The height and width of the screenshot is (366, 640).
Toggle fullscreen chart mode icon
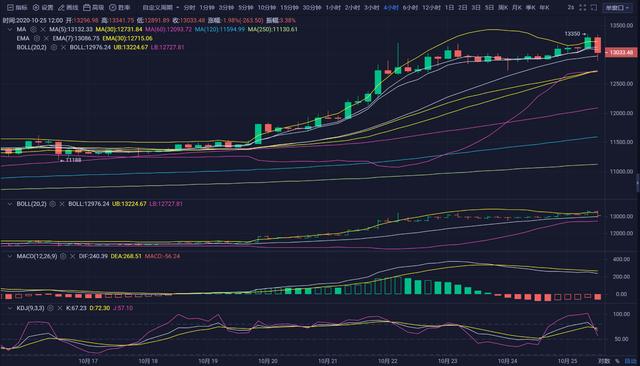[x=582, y=7]
